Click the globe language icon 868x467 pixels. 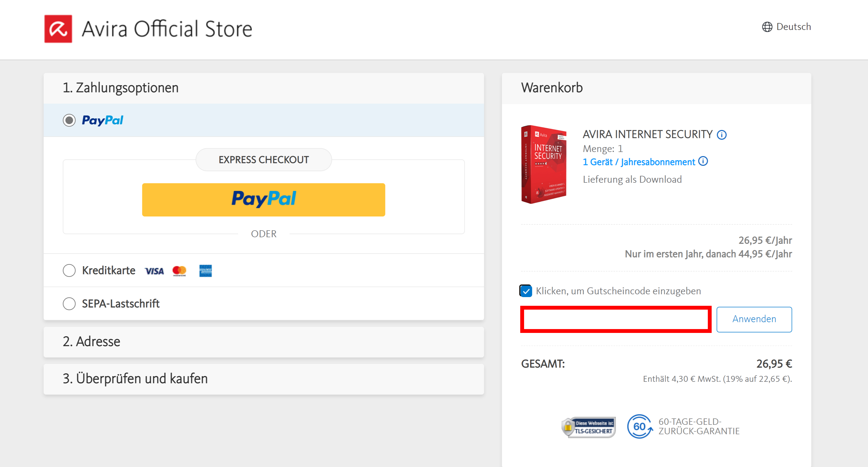click(767, 27)
